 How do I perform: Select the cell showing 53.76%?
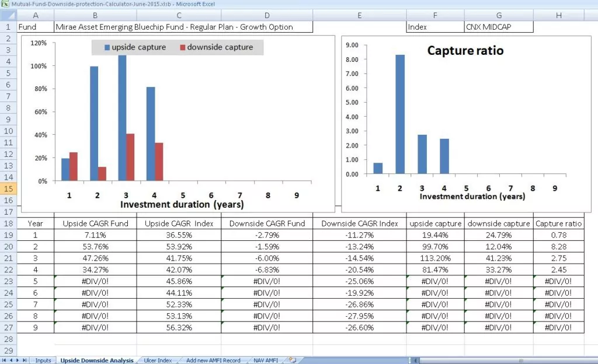95,247
